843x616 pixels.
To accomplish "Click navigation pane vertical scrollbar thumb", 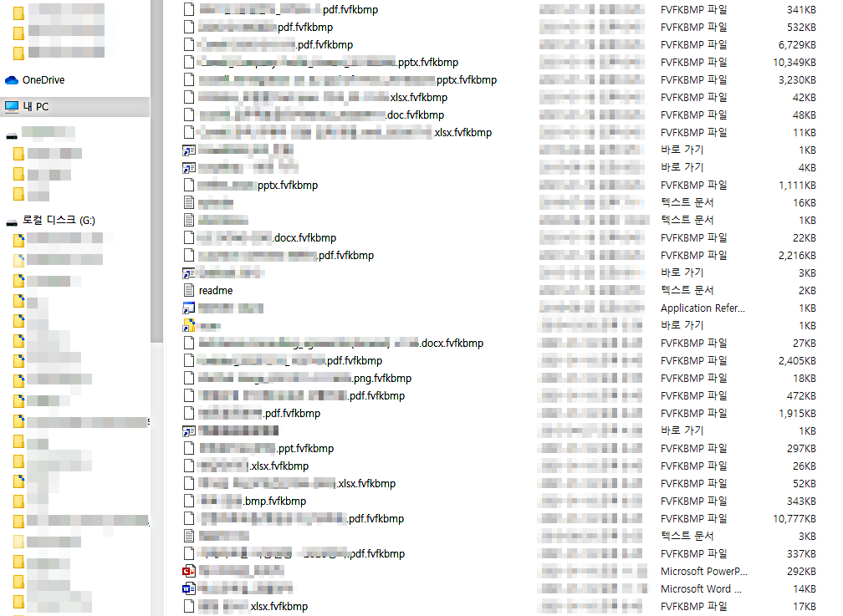I will click(x=156, y=171).
